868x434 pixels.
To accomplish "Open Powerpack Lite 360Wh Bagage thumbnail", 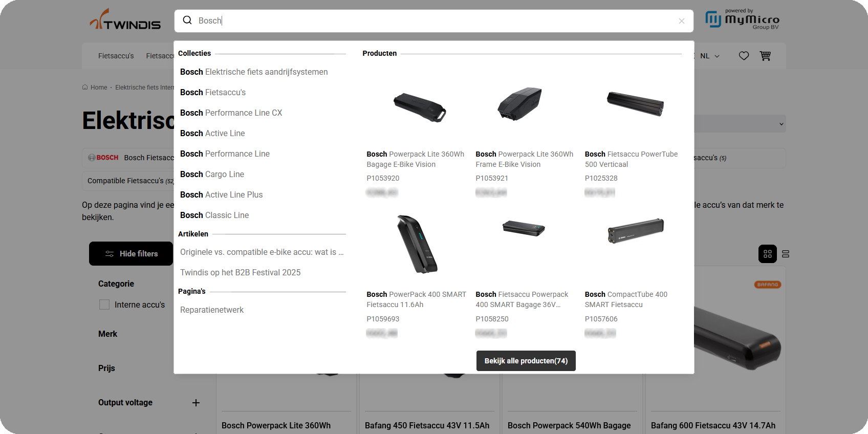I will [x=420, y=107].
